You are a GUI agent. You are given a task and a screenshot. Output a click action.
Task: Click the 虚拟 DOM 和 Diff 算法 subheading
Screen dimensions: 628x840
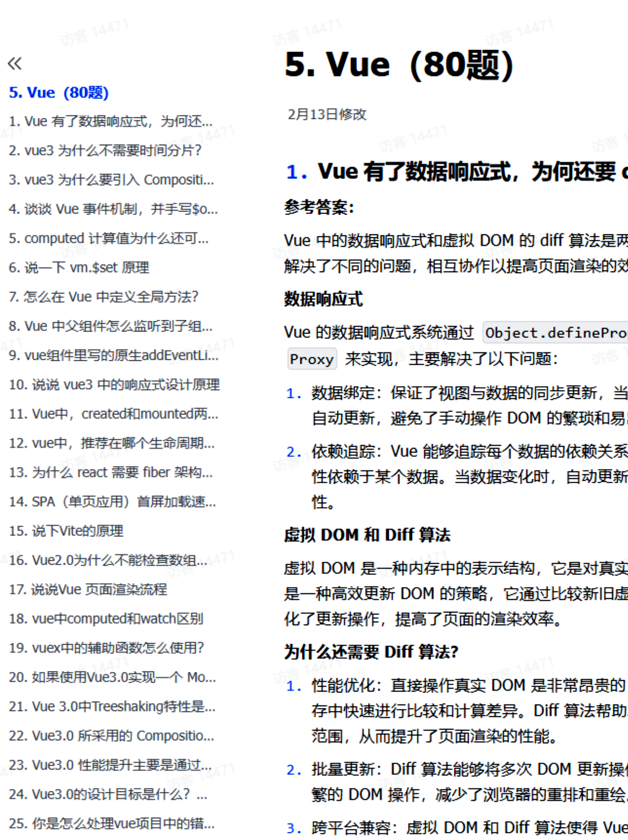tap(367, 535)
